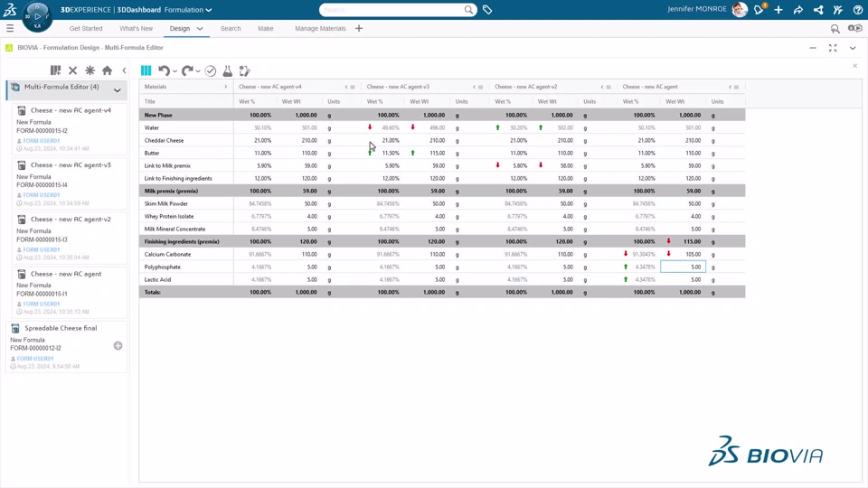Image resolution: width=868 pixels, height=488 pixels.
Task: Open the agent-v3 column menu icon
Action: (x=480, y=87)
